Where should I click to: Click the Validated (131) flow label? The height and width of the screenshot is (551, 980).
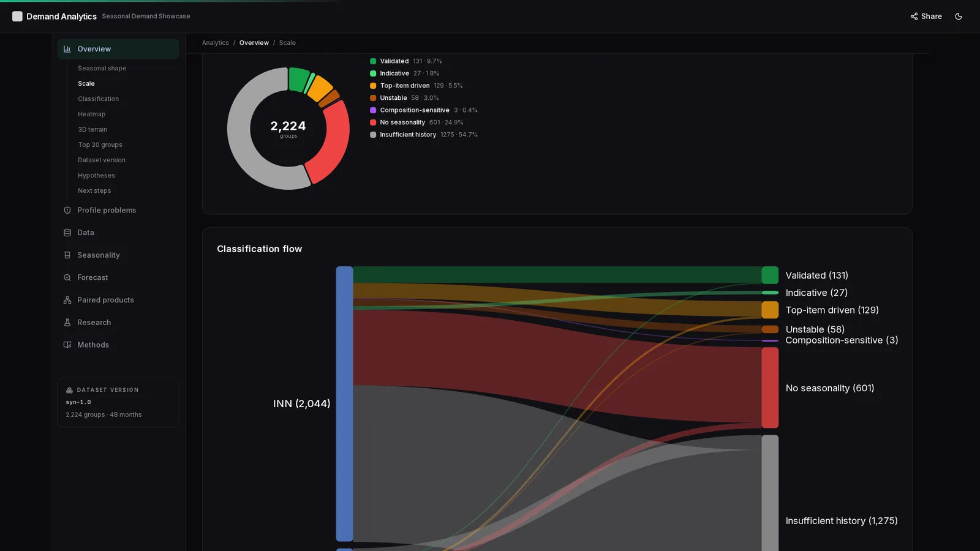pos(817,275)
